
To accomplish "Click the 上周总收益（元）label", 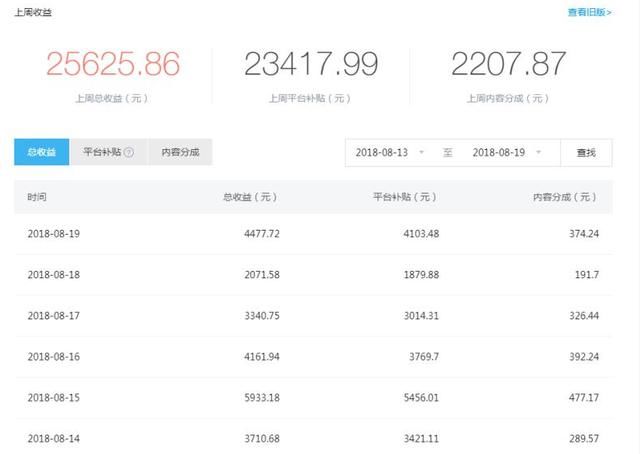I will click(111, 98).
